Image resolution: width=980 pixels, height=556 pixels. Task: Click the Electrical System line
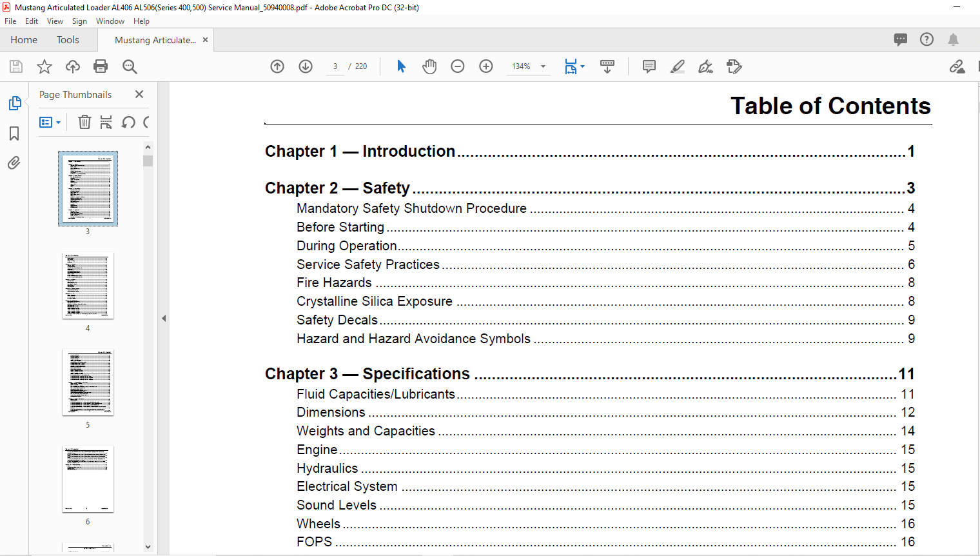pyautogui.click(x=605, y=486)
